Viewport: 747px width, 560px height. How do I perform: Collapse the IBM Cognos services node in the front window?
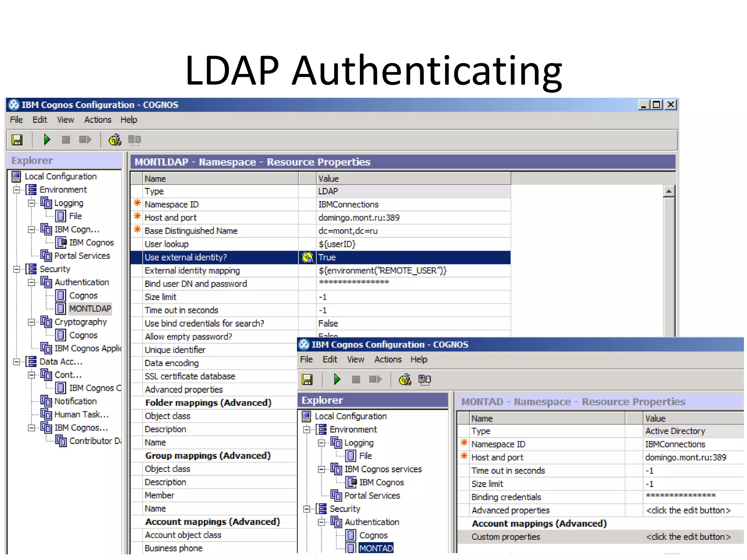(321, 469)
